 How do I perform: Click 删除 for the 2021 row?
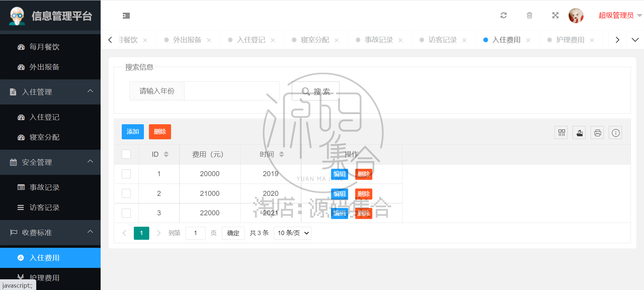pos(364,213)
